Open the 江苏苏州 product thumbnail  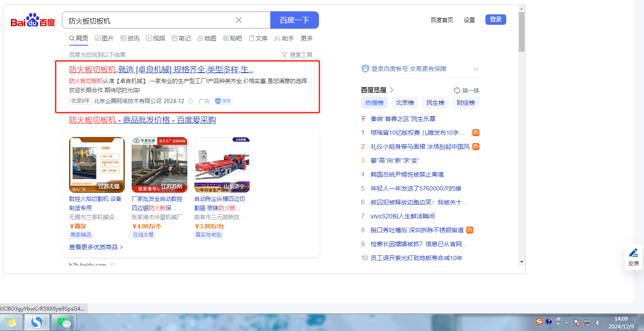click(159, 165)
